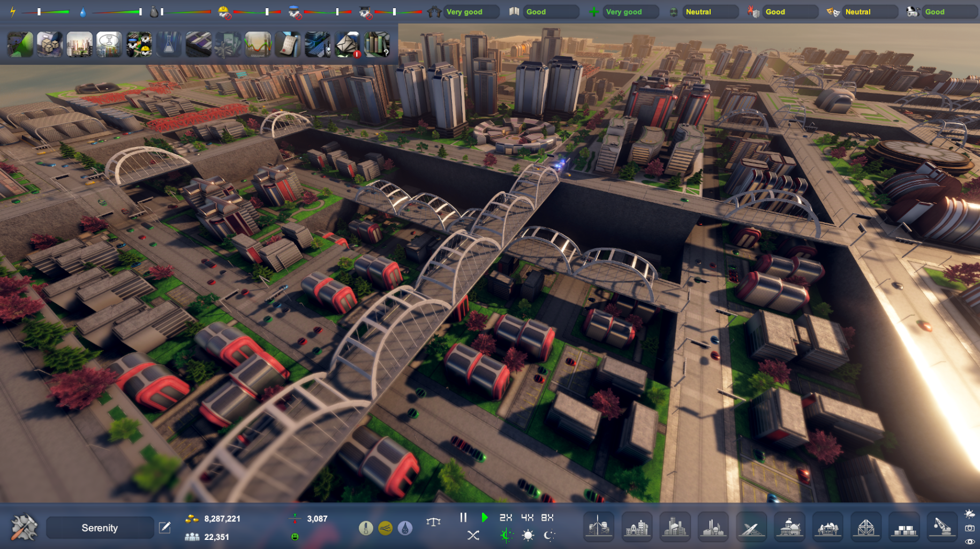The height and width of the screenshot is (549, 980).
Task: Click the fire safety Good status
Action: point(790,12)
